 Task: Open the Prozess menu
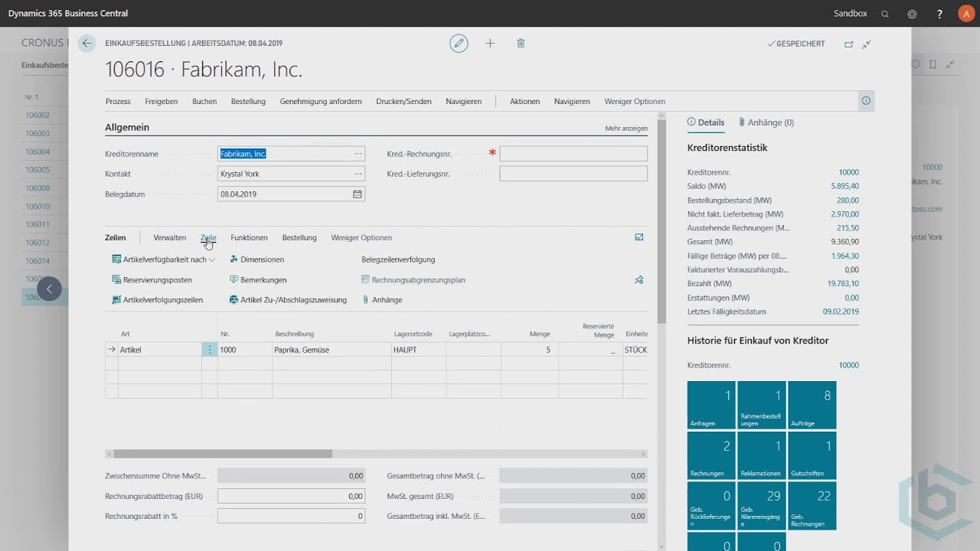(118, 101)
